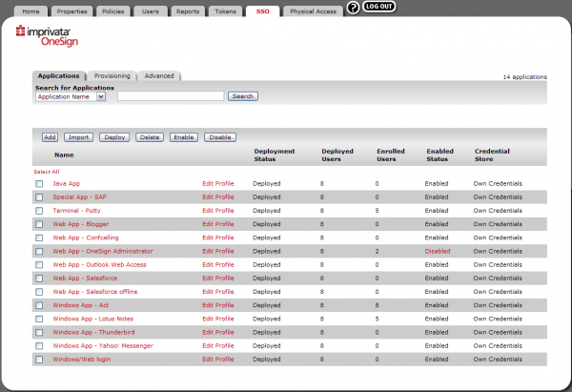Check the Salesforce offline checkbox
Screen dimensions: 572x392
point(39,292)
